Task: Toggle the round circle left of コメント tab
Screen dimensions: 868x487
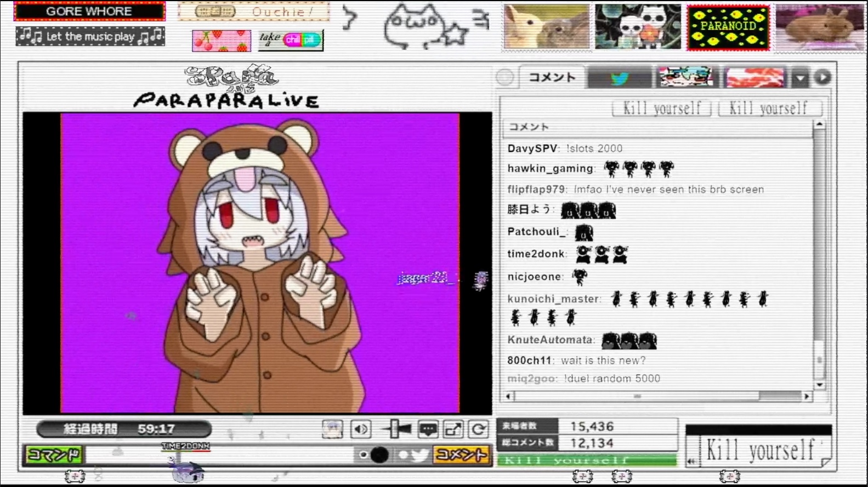Action: (505, 78)
